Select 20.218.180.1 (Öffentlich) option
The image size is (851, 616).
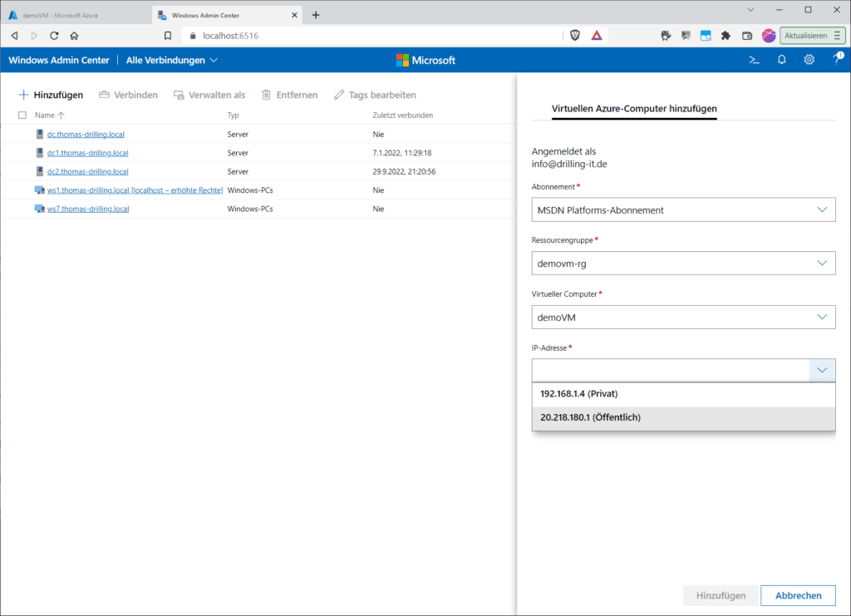(683, 417)
